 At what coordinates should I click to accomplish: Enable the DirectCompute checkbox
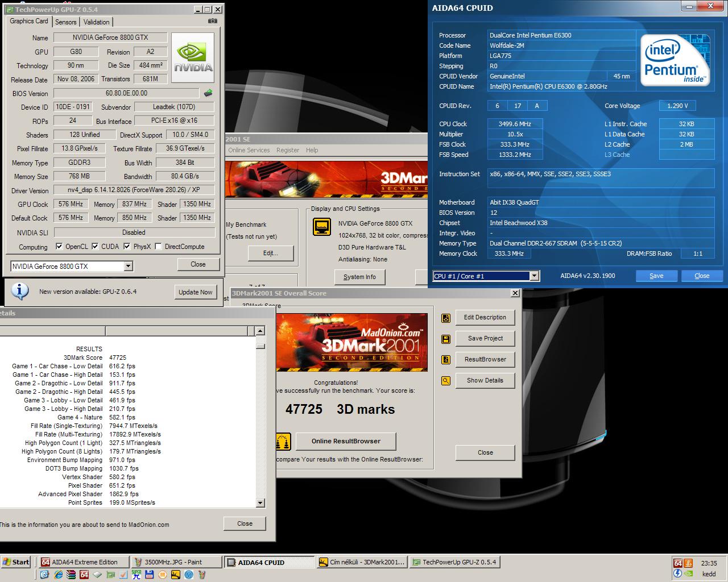point(158,247)
